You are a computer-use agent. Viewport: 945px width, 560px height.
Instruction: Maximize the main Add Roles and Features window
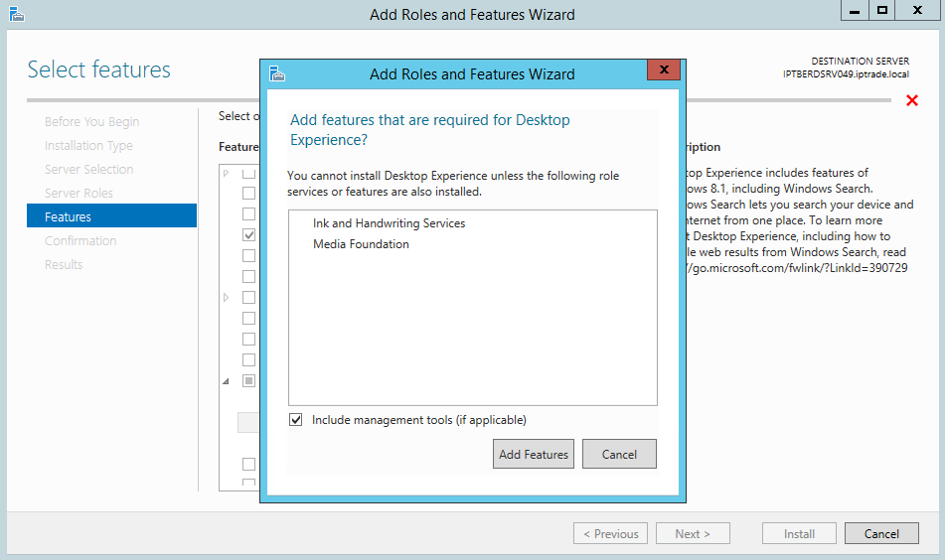(x=881, y=10)
